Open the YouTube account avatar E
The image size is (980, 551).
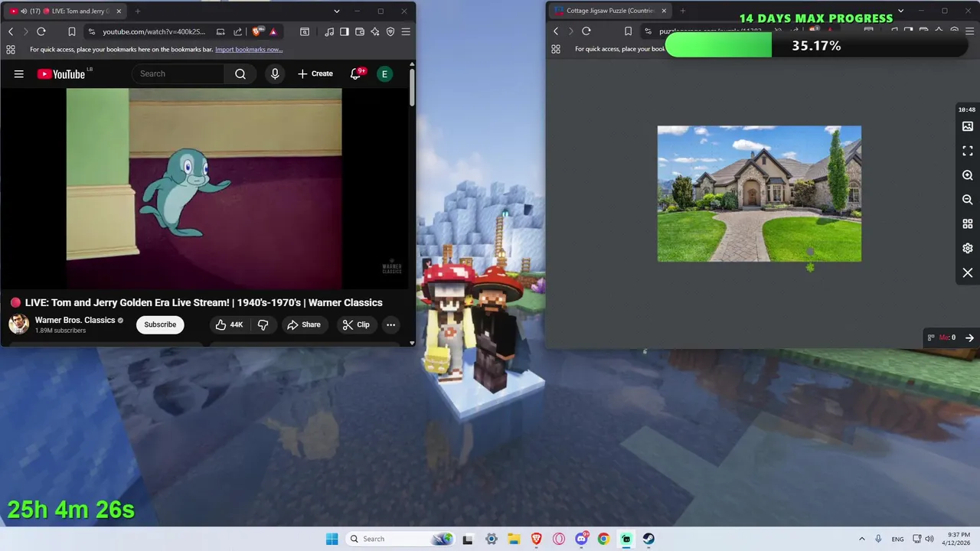coord(384,74)
